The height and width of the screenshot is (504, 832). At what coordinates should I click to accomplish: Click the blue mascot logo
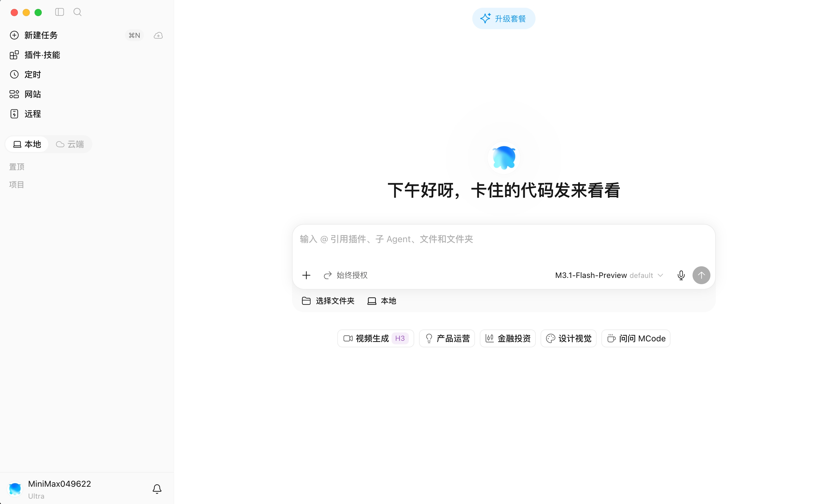click(x=504, y=158)
